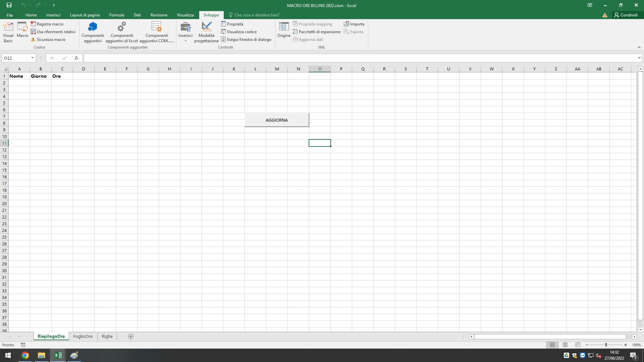Click the Condividi share button
The image size is (644, 362).
pyautogui.click(x=626, y=15)
